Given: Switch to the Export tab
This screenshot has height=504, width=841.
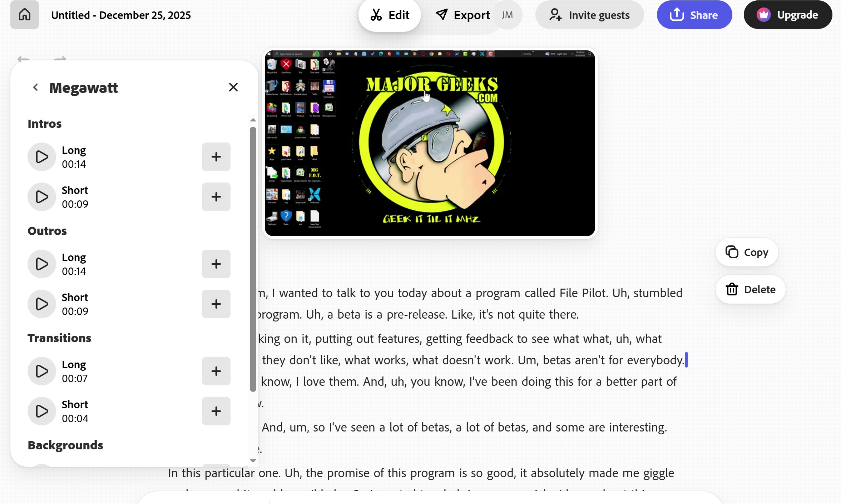Looking at the screenshot, I should pyautogui.click(x=462, y=15).
